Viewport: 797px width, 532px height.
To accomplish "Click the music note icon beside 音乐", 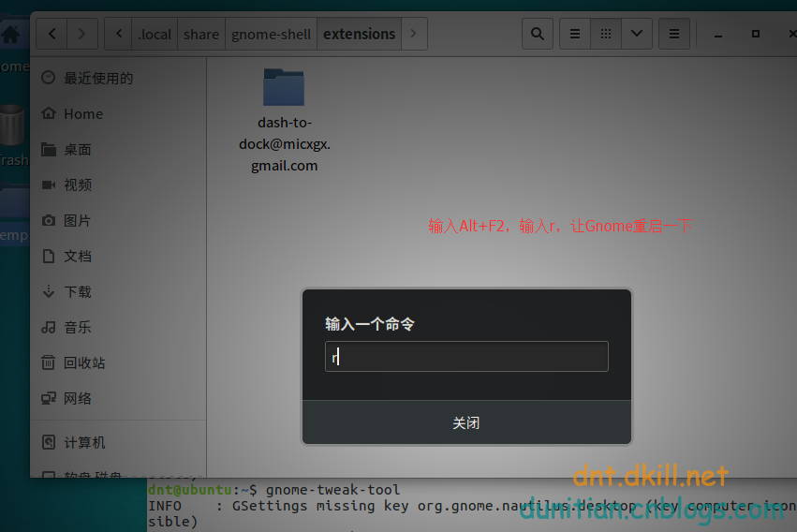I will point(49,327).
